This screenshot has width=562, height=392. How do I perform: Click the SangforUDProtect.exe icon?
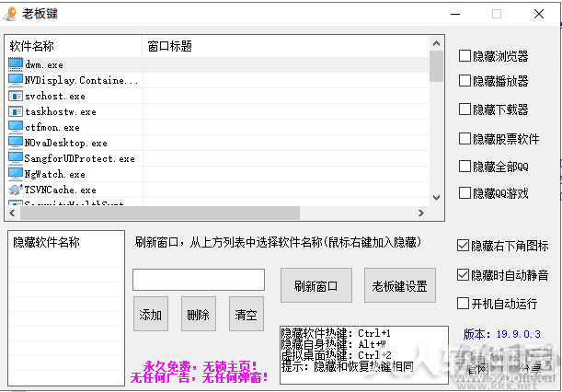(16, 158)
